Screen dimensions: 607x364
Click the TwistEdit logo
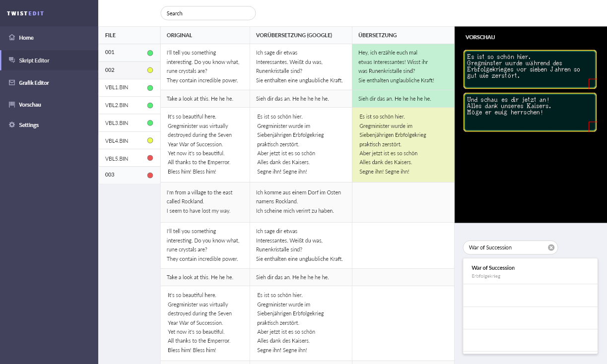click(x=25, y=13)
